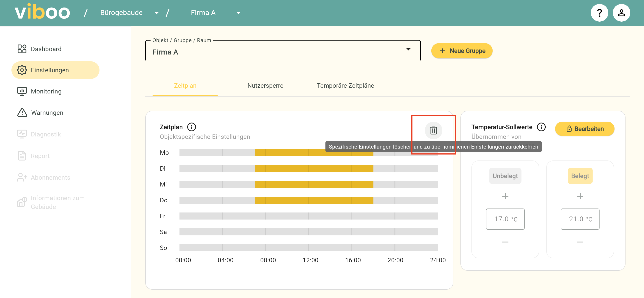Select the Belegt state chip
Viewport: 644px width, 298px height.
[x=580, y=176]
